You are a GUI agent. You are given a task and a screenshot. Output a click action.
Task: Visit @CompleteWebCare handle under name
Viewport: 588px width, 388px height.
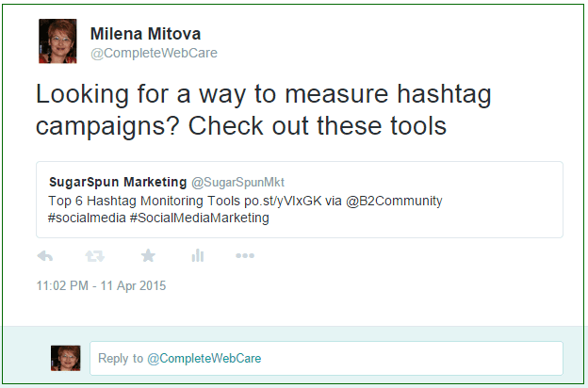pyautogui.click(x=154, y=53)
